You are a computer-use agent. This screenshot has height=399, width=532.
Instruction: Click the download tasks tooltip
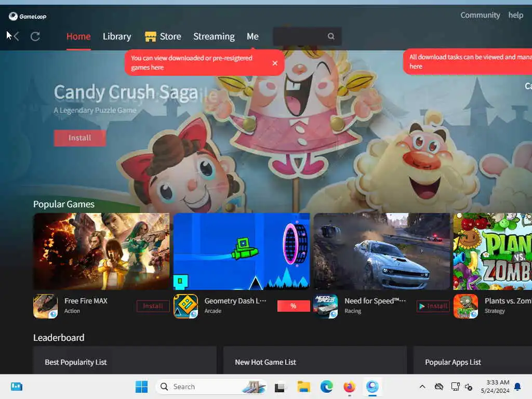(x=468, y=61)
